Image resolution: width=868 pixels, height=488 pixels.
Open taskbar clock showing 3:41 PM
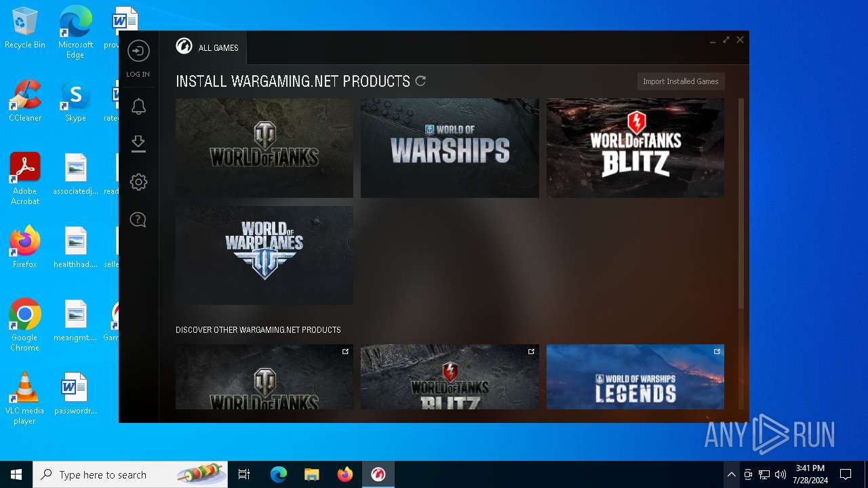(810, 474)
